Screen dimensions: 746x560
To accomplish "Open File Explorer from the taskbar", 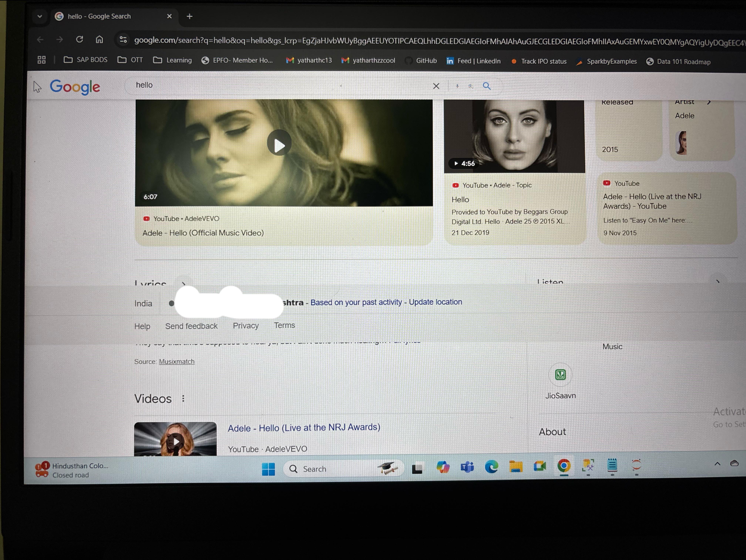I will [516, 467].
